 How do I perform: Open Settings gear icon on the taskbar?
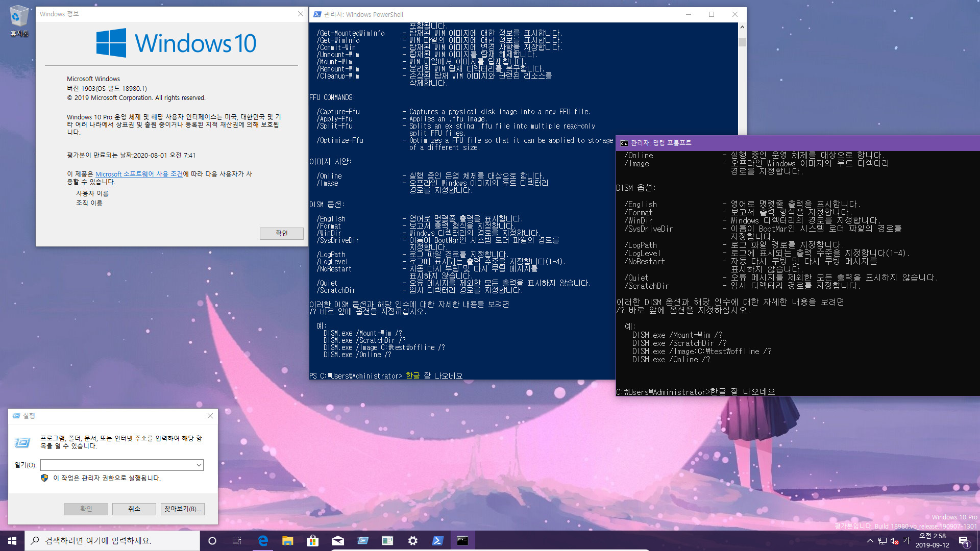coord(412,541)
